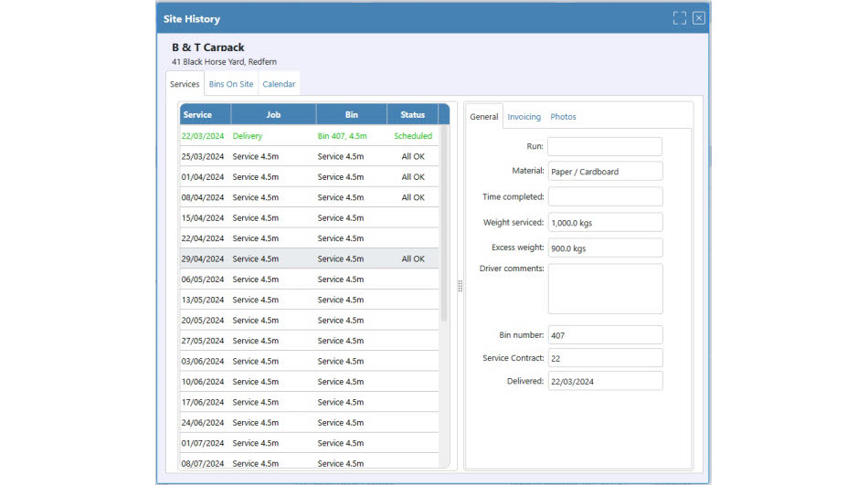Show the Photos tab

pos(563,117)
